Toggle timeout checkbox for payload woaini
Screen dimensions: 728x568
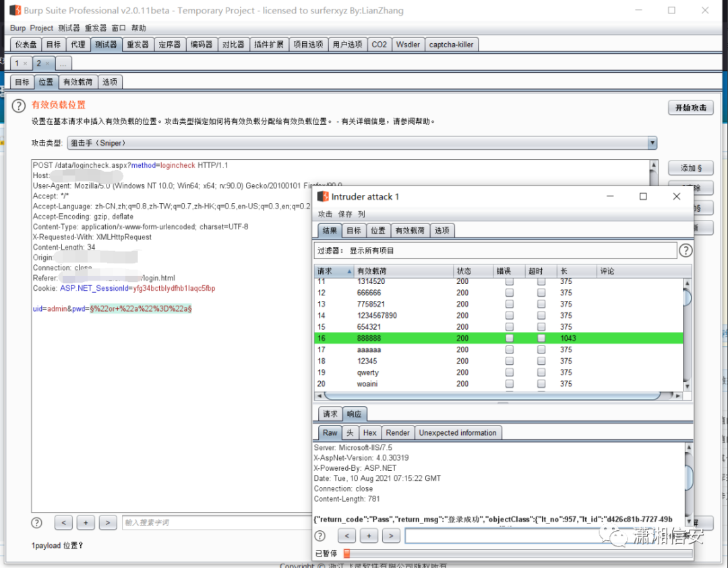(541, 384)
